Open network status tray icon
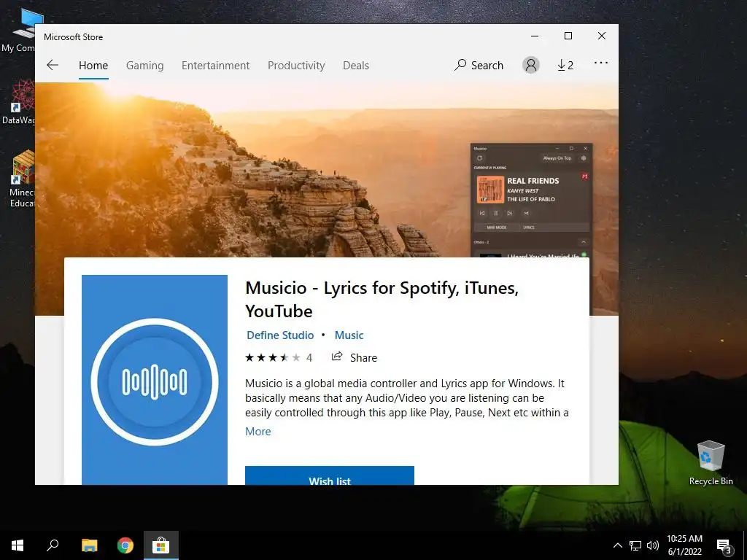 (635, 545)
